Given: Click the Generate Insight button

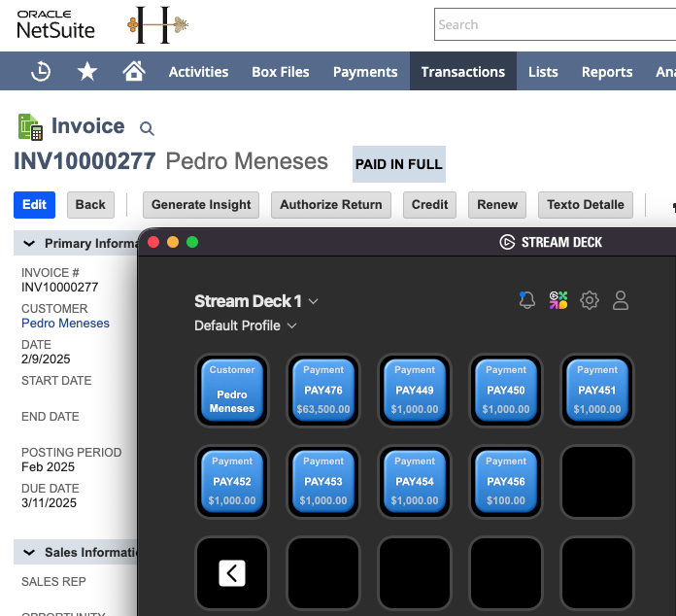Looking at the screenshot, I should 201,205.
